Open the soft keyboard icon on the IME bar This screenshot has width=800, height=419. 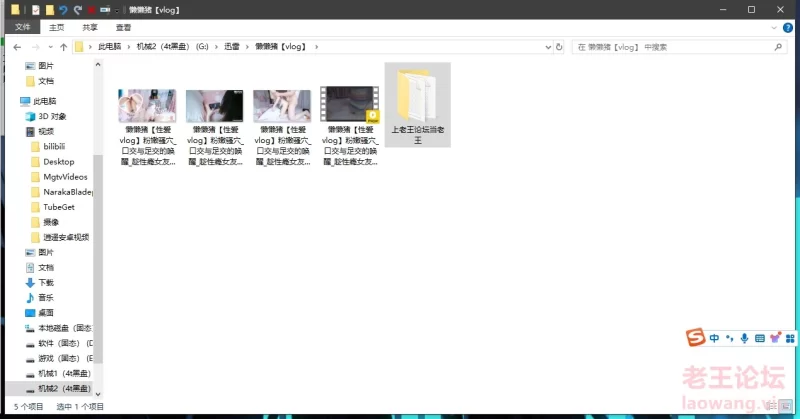click(760, 338)
